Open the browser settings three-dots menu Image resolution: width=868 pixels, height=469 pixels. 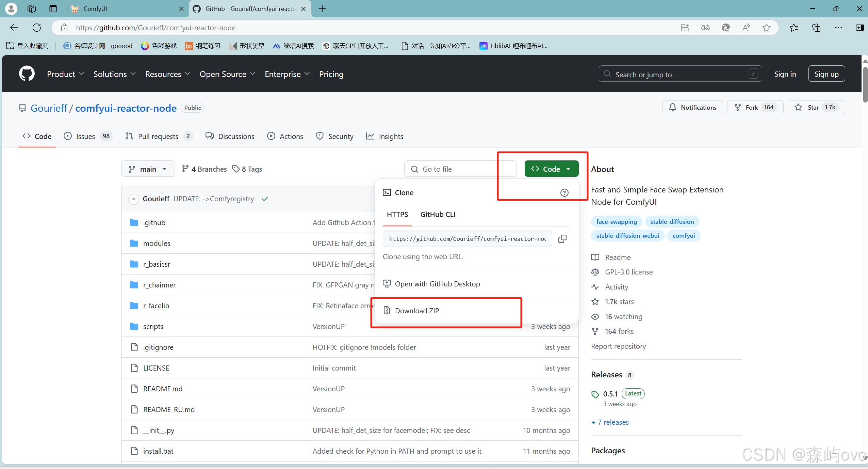tap(838, 28)
